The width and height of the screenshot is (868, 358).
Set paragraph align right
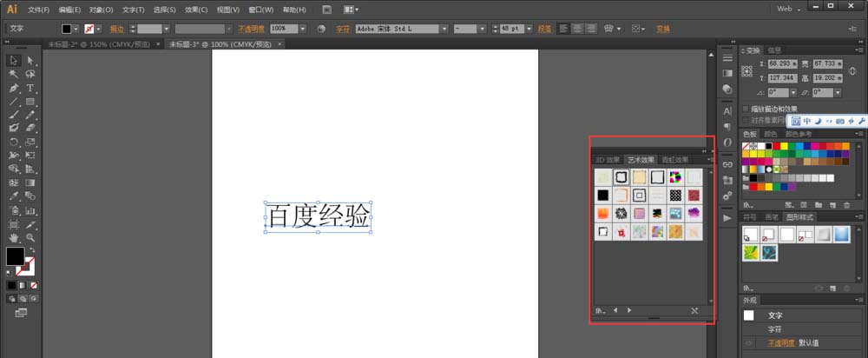click(x=591, y=29)
